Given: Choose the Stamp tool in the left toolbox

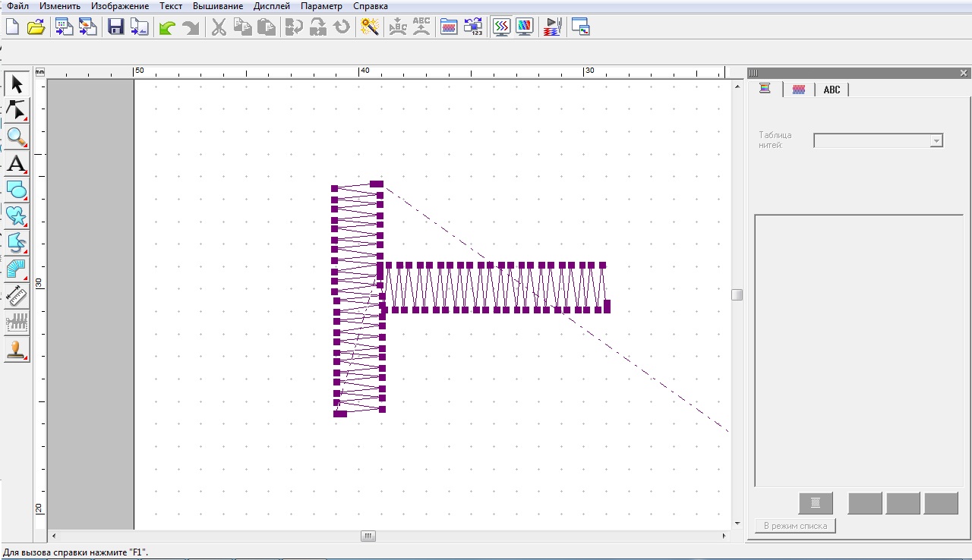Looking at the screenshot, I should [x=17, y=349].
